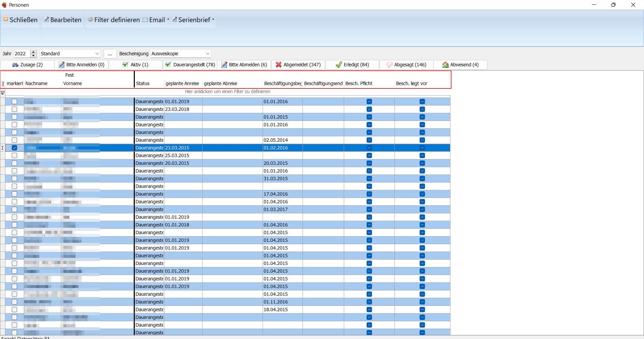This screenshot has height=339, width=644.
Task: Open Filter definieren gear icon
Action: [x=90, y=19]
